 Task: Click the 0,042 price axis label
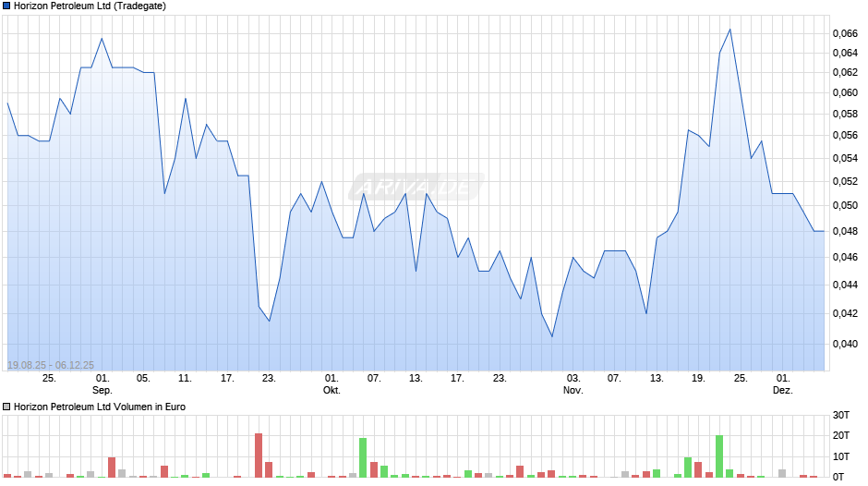tap(845, 313)
